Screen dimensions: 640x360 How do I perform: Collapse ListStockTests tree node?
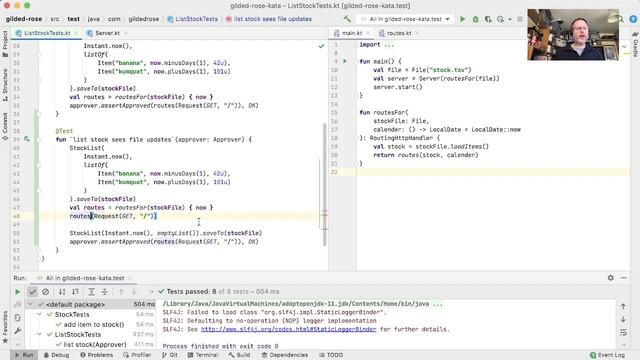(39, 334)
